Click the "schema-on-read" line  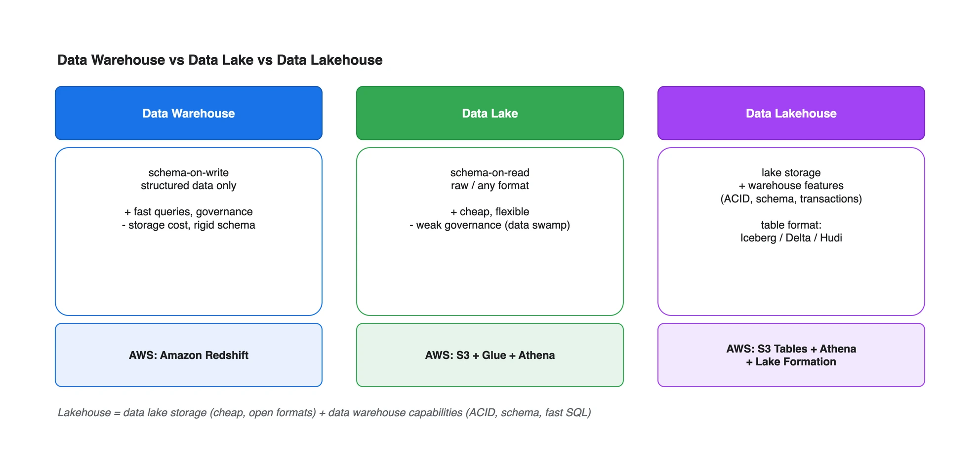coord(490,173)
